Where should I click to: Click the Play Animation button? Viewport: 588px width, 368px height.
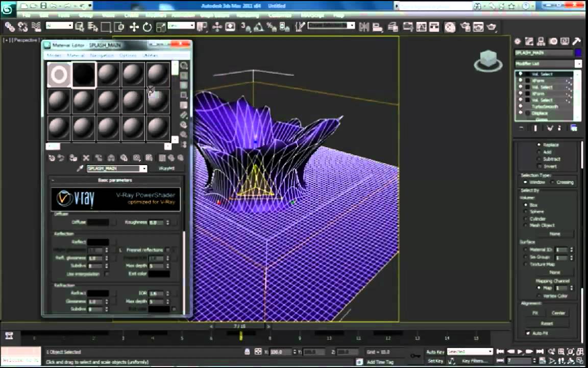click(x=520, y=352)
